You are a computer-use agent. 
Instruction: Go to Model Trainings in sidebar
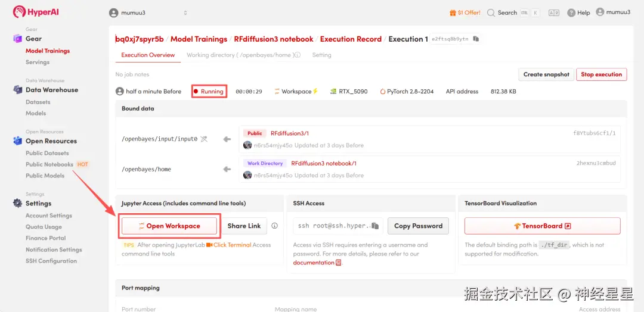(48, 51)
